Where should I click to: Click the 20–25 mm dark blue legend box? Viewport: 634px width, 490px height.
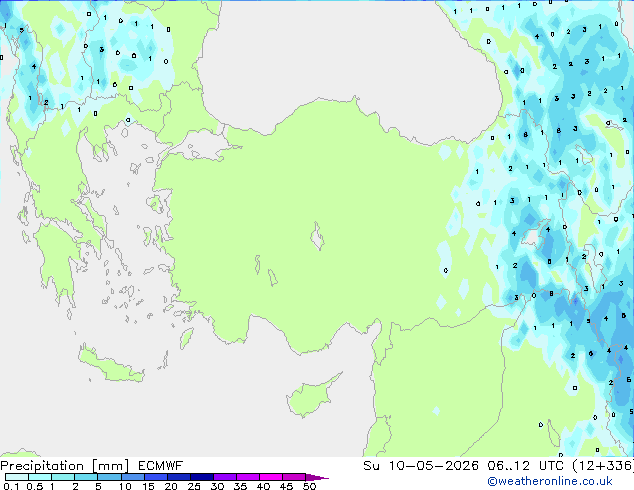click(178, 477)
